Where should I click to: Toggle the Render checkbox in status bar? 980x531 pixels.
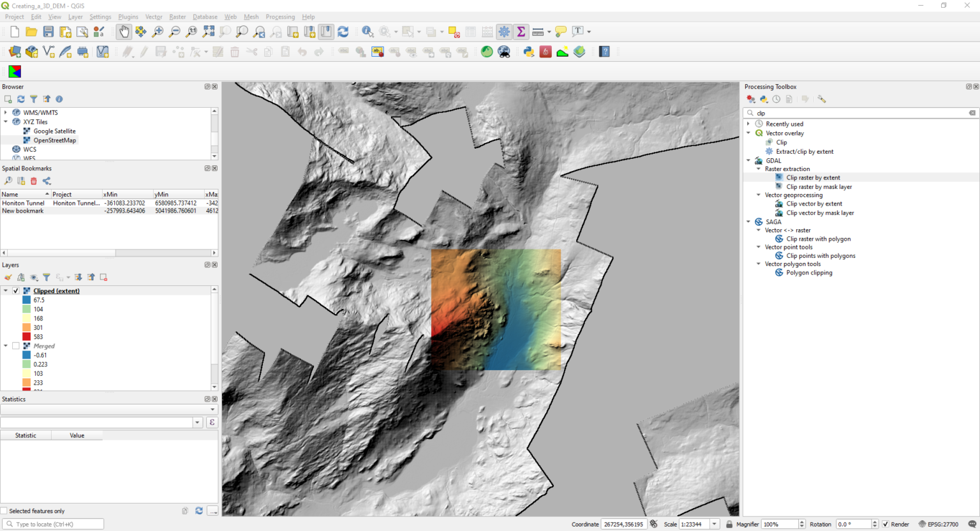pyautogui.click(x=885, y=524)
